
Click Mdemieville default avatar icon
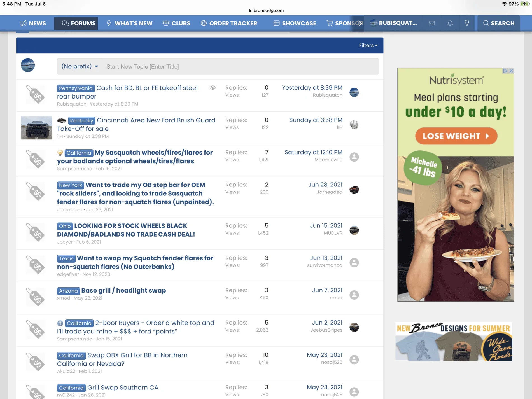click(354, 157)
